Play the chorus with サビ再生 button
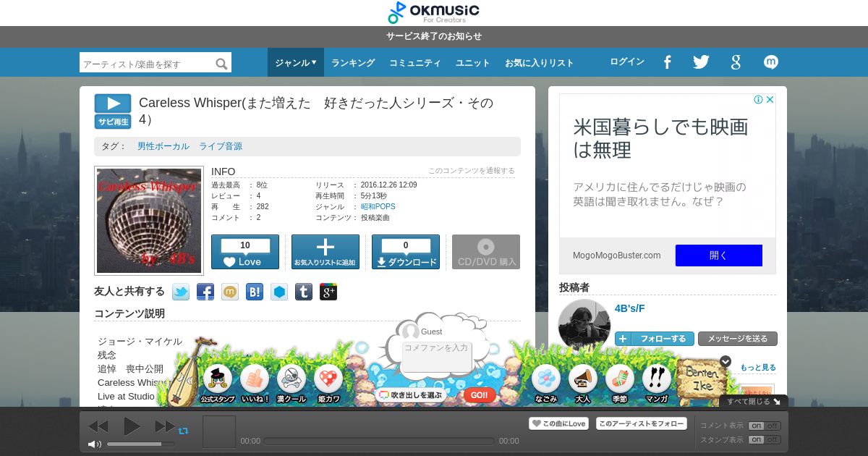The image size is (868, 456). click(113, 111)
